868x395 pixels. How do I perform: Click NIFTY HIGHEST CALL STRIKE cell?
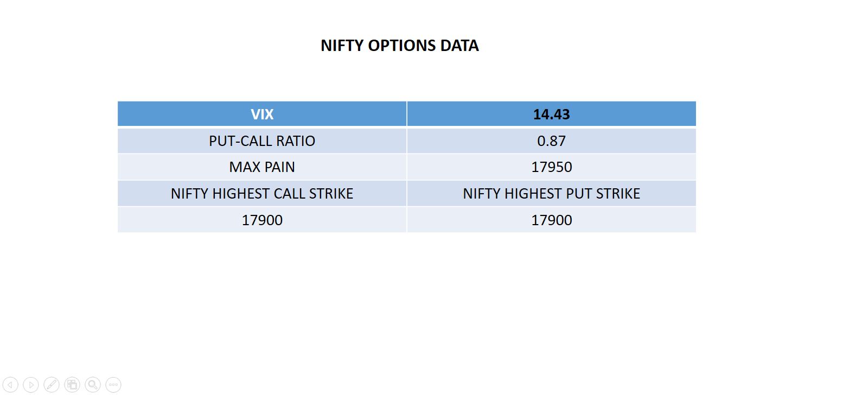262,194
